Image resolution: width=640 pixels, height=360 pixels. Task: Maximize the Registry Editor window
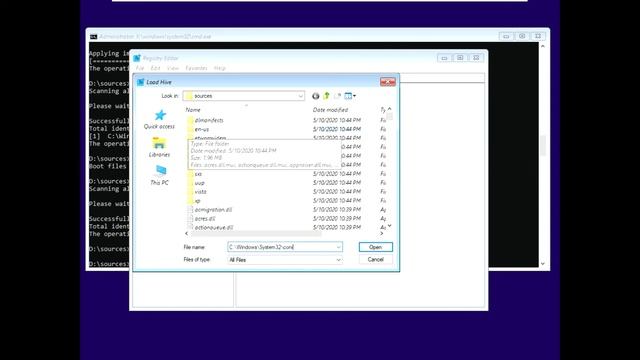pos(460,58)
